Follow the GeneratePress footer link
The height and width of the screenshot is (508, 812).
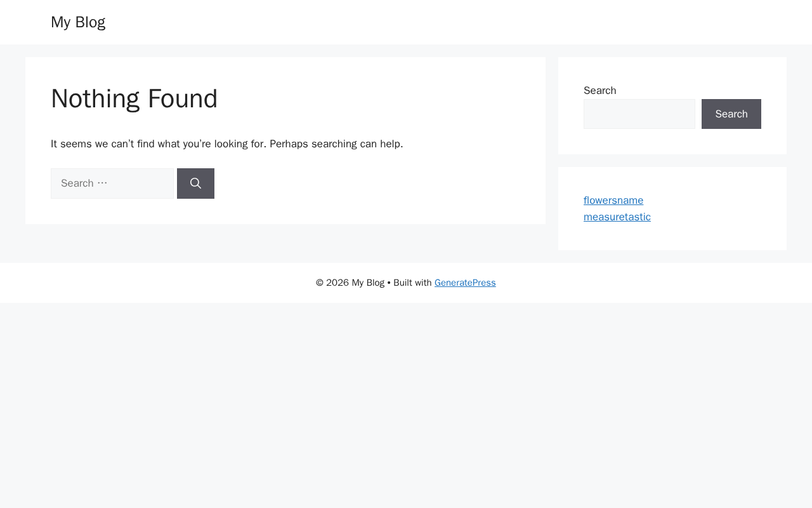pos(465,283)
